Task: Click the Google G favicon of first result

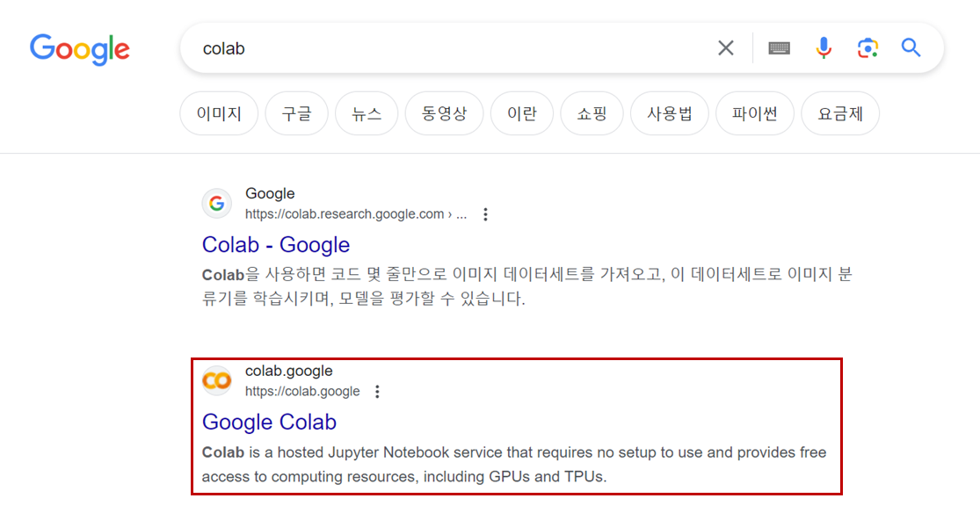Action: coord(217,204)
